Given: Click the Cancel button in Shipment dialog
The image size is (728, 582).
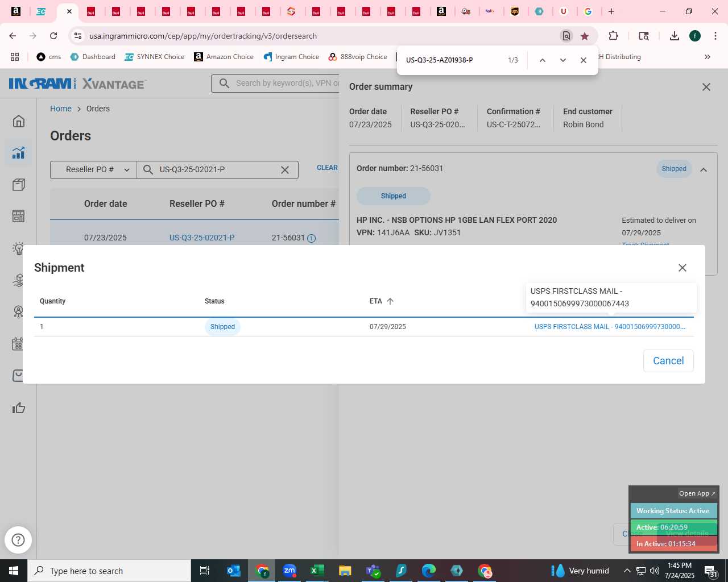Looking at the screenshot, I should coord(668,361).
